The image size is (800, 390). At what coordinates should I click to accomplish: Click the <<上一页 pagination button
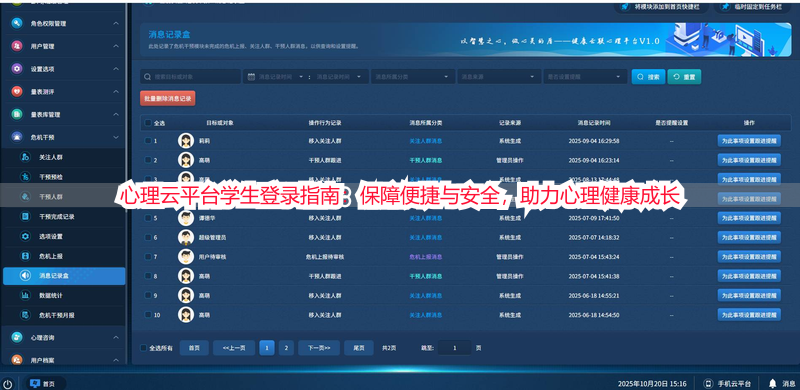click(x=234, y=348)
